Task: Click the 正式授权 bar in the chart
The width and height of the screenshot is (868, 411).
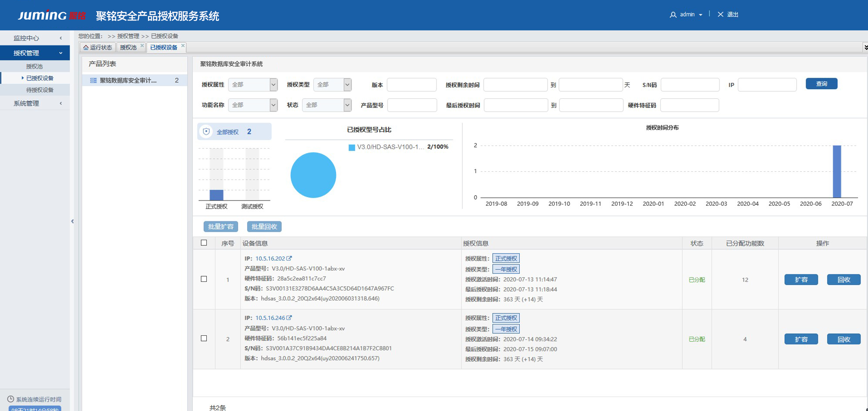Action: pyautogui.click(x=216, y=195)
